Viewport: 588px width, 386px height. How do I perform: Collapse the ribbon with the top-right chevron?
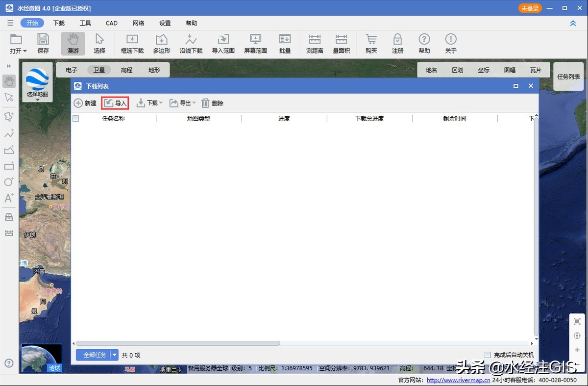pos(573,23)
